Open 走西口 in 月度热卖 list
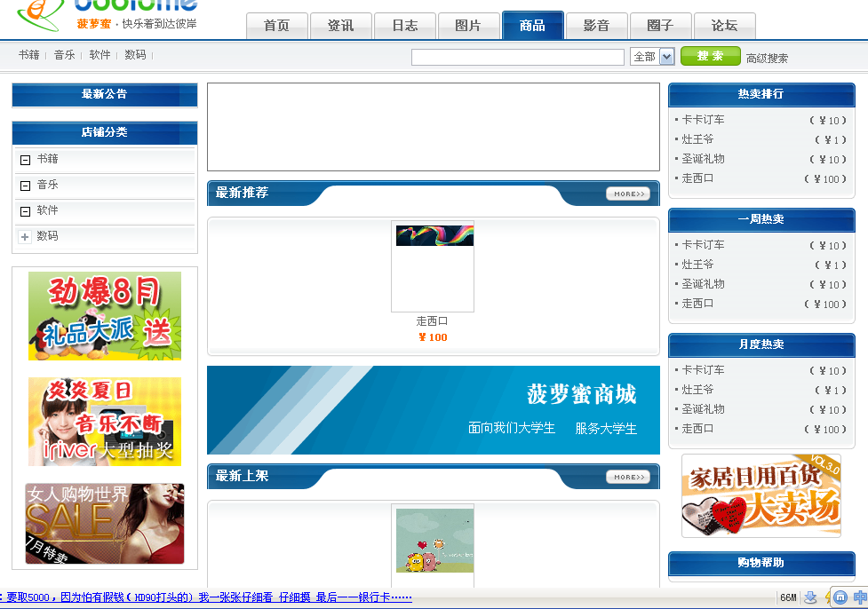 click(x=697, y=428)
